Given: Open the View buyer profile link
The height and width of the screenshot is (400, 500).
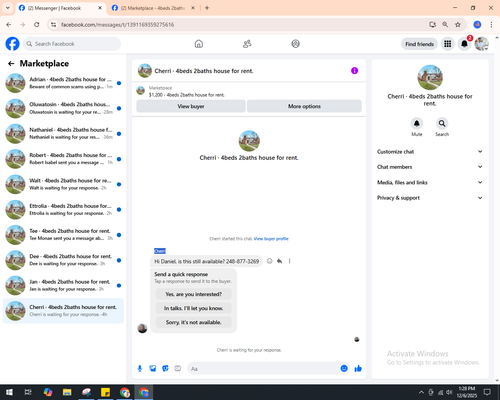Looking at the screenshot, I should (271, 239).
